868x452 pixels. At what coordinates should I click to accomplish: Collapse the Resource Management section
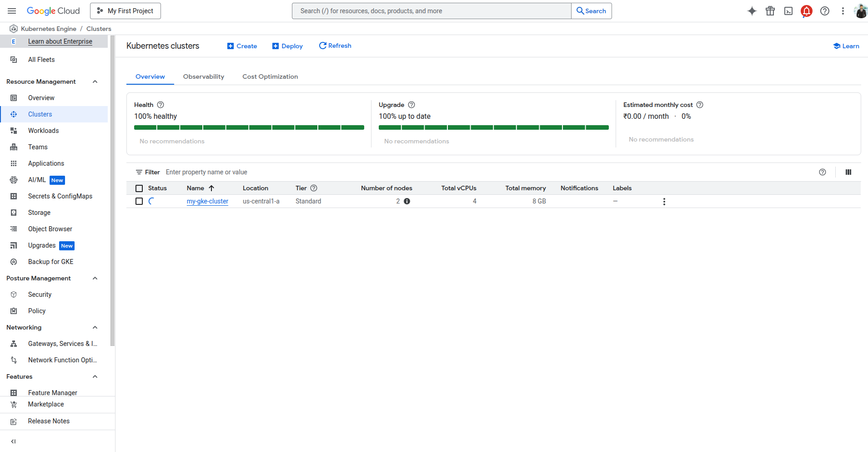point(95,81)
